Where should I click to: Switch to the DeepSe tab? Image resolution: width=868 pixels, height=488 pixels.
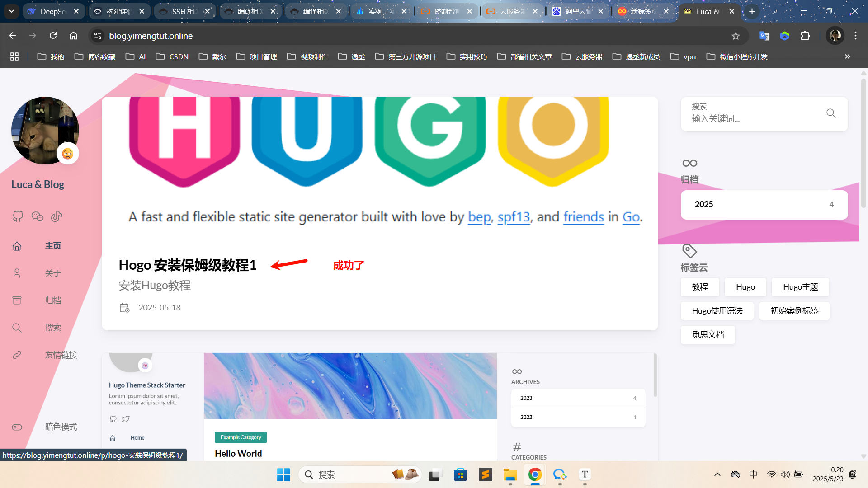(x=53, y=11)
